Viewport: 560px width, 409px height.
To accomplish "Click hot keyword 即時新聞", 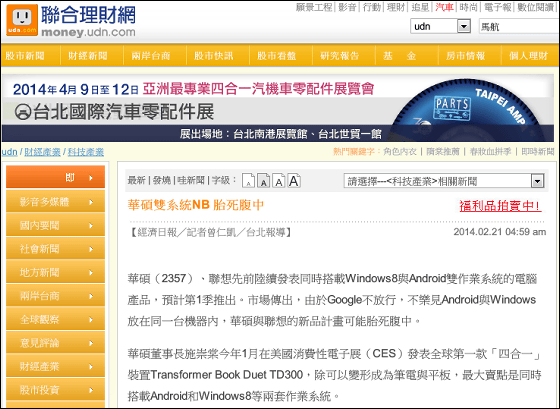I will 538,152.
